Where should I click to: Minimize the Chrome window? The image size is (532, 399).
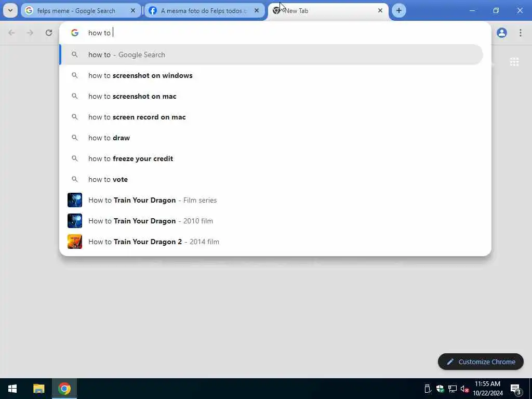472,10
